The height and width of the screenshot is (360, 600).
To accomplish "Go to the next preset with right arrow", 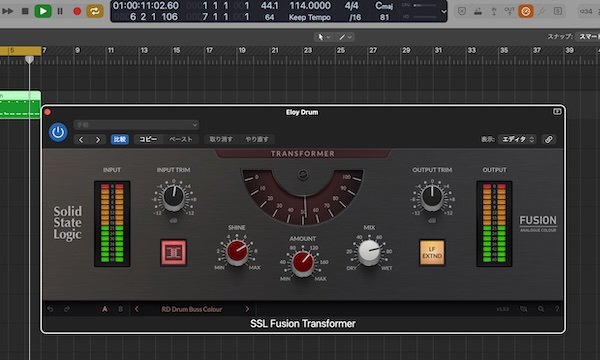I will pos(98,140).
